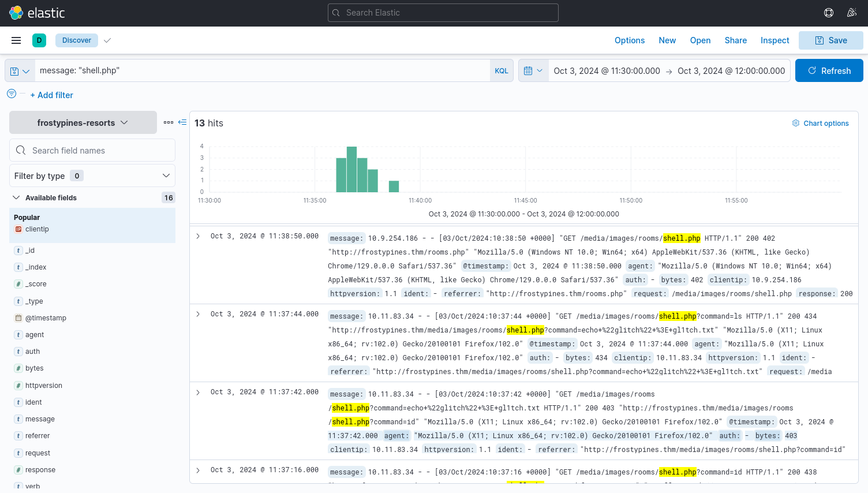Viewport: 868px width, 493px height.
Task: Click the Chart options gear icon
Action: pyautogui.click(x=796, y=123)
